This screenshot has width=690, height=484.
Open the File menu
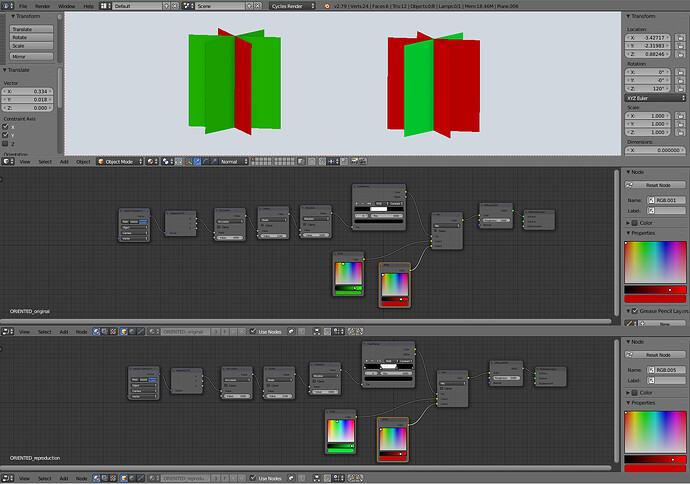coord(23,6)
